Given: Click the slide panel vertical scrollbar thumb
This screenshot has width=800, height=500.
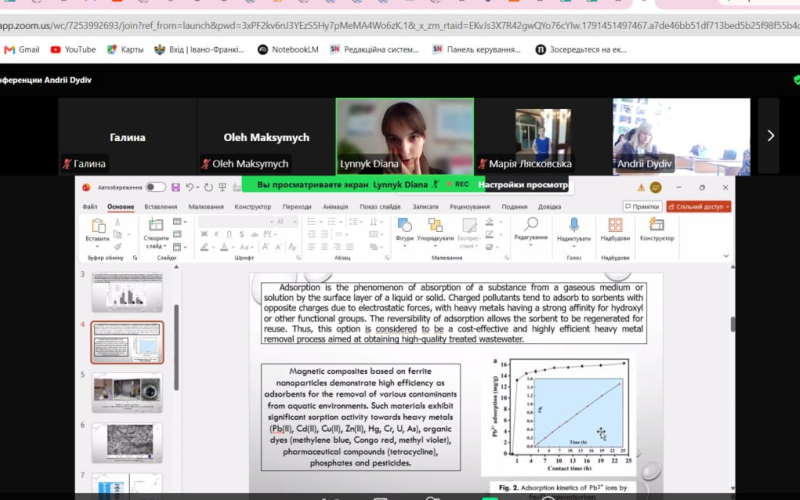Looking at the screenshot, I should coord(177,347).
